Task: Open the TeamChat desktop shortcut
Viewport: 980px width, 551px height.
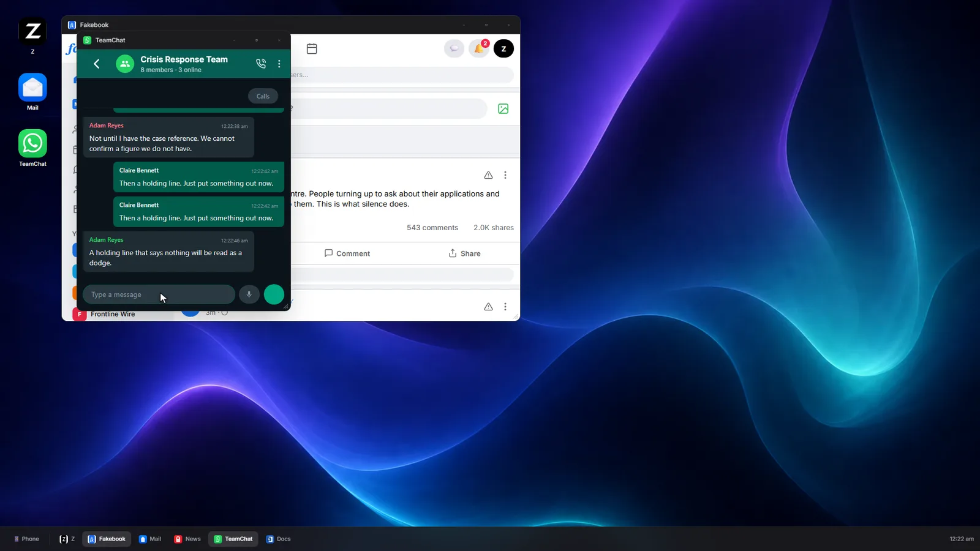Action: (x=32, y=148)
